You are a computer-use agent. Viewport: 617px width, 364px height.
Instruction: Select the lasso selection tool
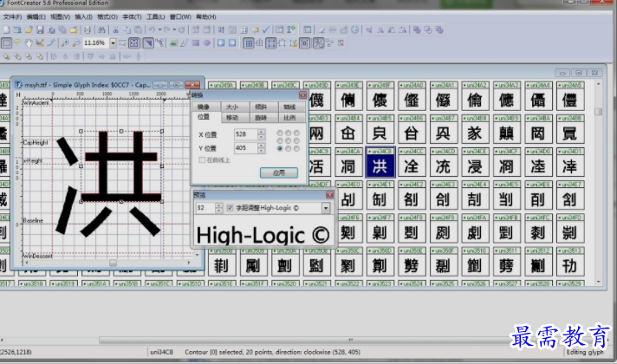[17, 42]
